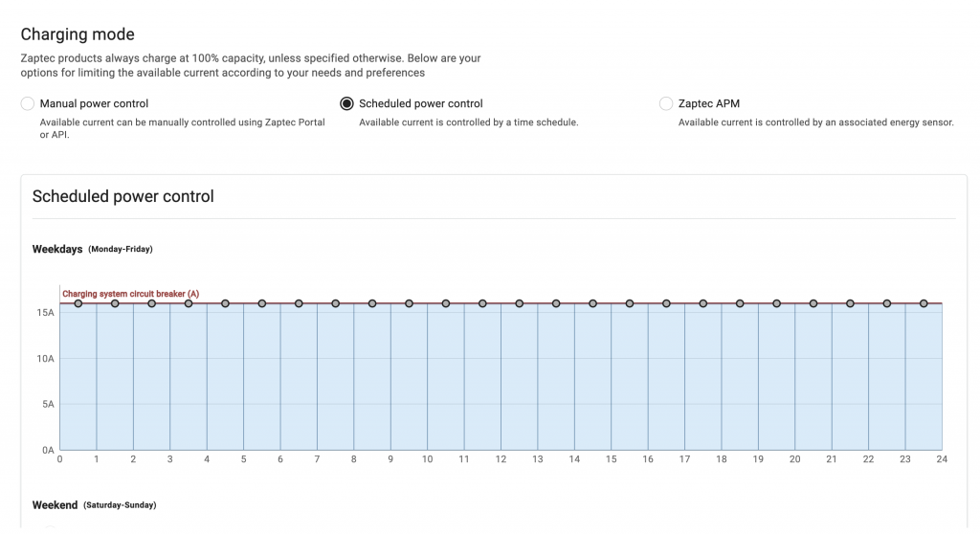Click the weekday handle between hours 2 and 3
Image resolution: width=980 pixels, height=534 pixels.
[152, 303]
